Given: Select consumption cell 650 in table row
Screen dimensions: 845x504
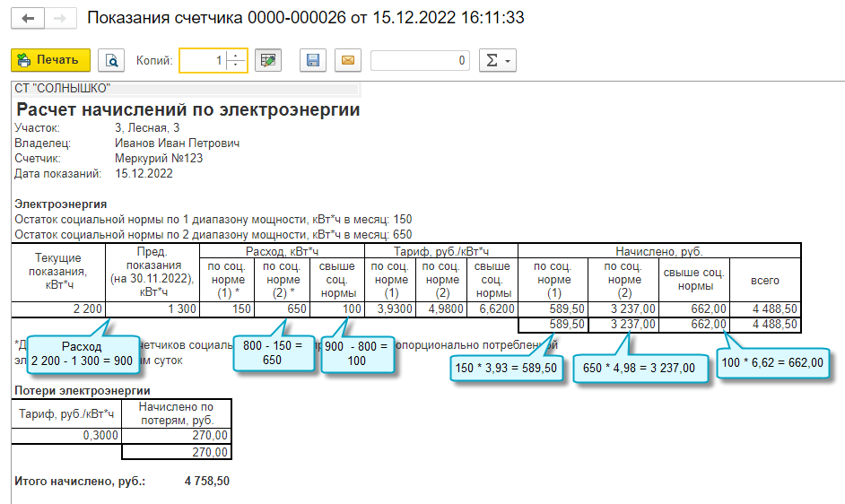Looking at the screenshot, I should click(282, 309).
